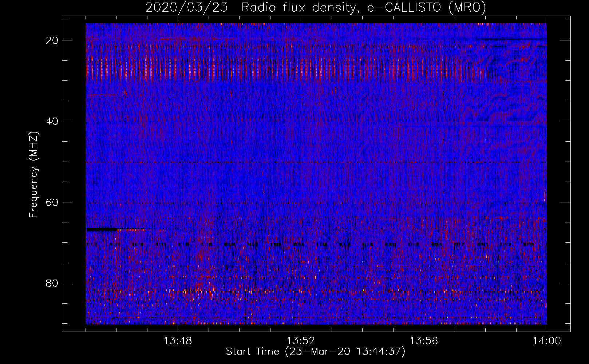The image size is (589, 364).
Task: Click the 13:56 time tick label
Action: coord(424,341)
